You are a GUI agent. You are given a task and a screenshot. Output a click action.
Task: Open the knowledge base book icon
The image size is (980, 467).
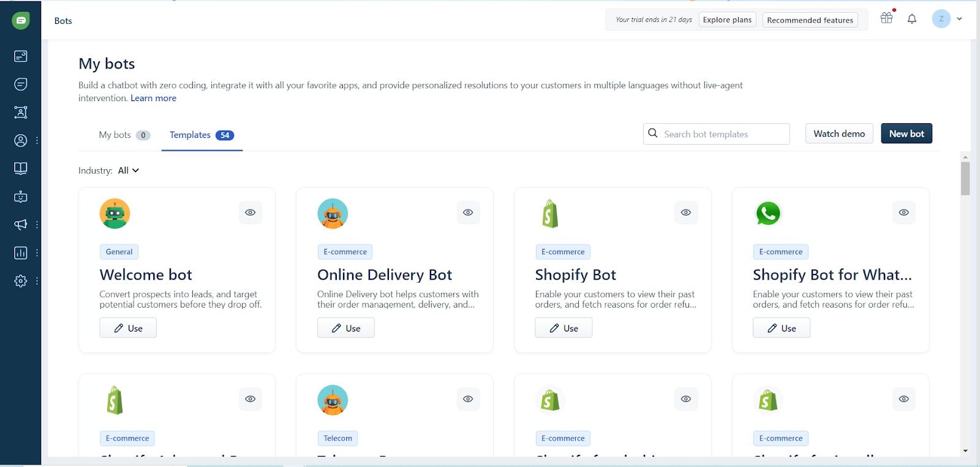click(21, 169)
